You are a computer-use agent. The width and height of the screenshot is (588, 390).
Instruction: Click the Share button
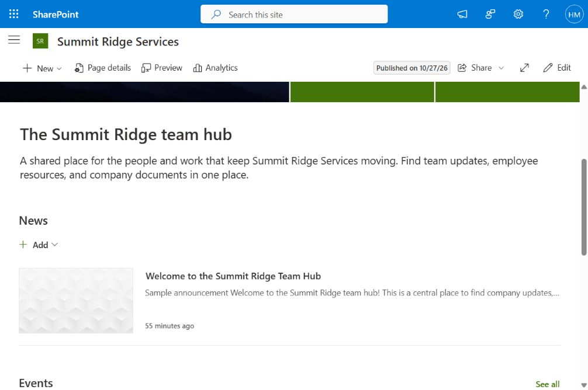[475, 68]
